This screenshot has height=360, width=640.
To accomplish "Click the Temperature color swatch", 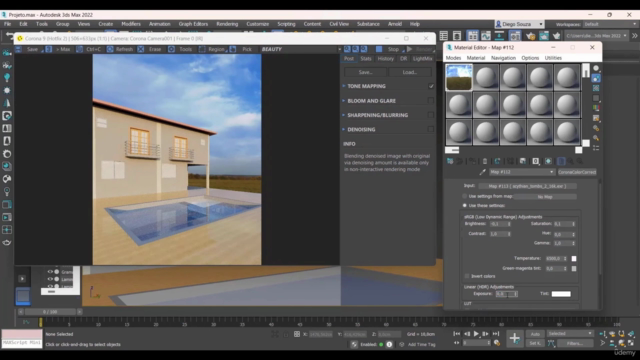I will tap(574, 259).
